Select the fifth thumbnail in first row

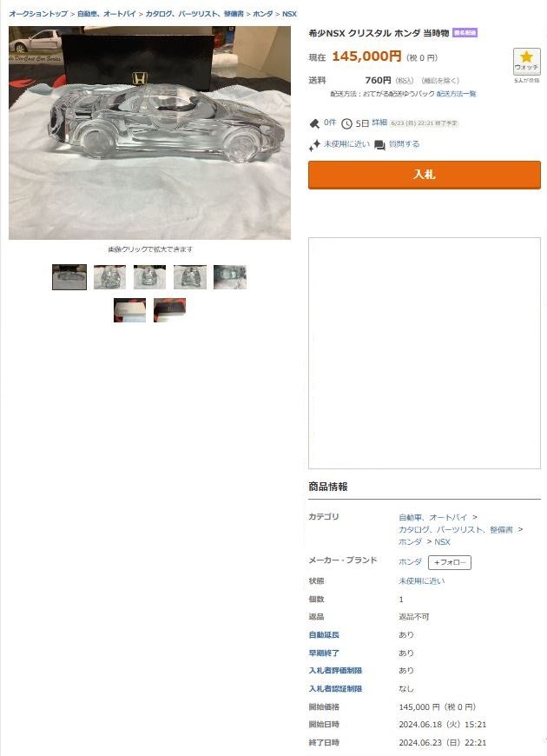pyautogui.click(x=230, y=276)
